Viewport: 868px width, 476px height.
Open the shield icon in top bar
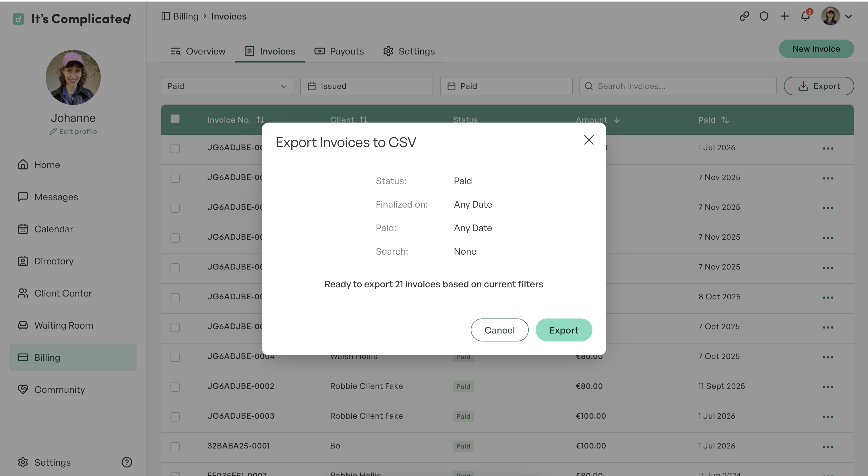pyautogui.click(x=764, y=16)
